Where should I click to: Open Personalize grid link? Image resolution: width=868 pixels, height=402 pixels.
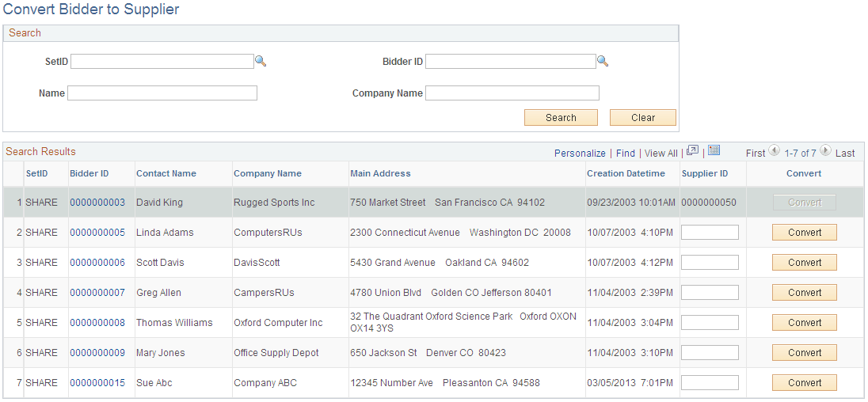[x=580, y=154]
